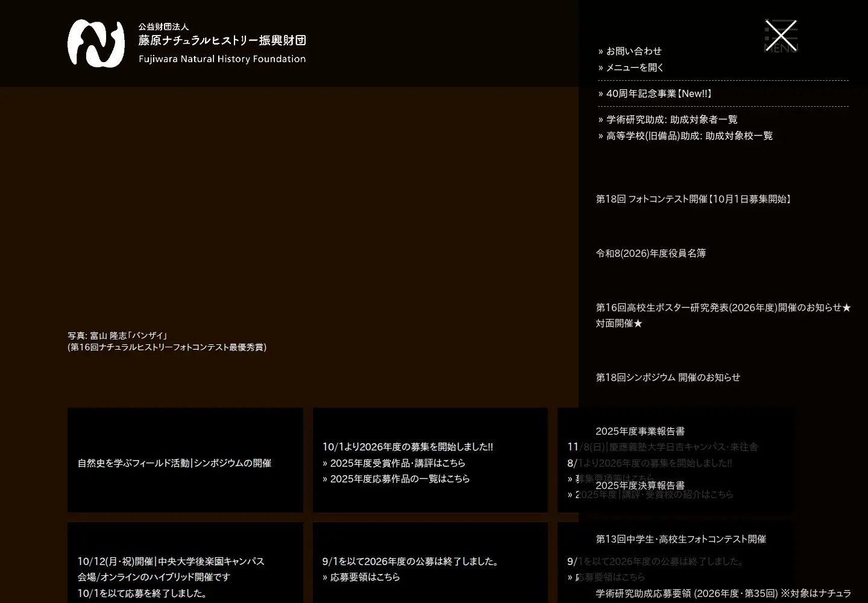Open 令和8(2026)年度役員名簿 link

click(651, 253)
